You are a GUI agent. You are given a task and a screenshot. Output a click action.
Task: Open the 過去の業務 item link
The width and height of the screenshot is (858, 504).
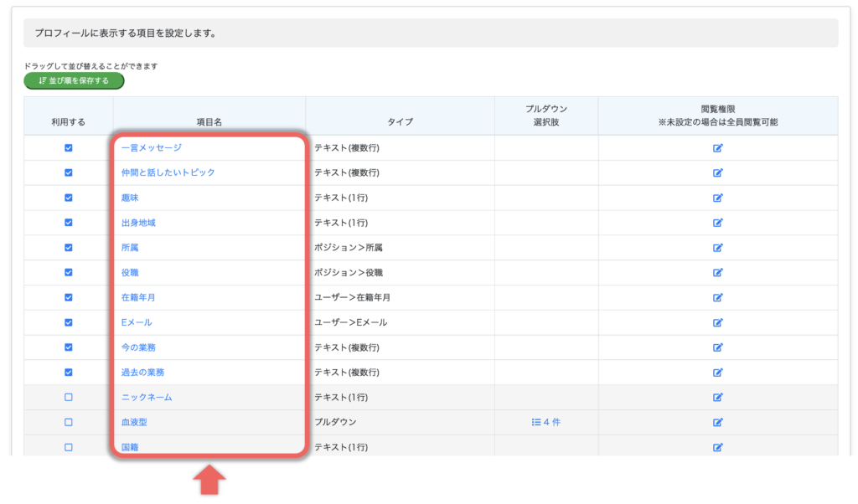tap(142, 373)
